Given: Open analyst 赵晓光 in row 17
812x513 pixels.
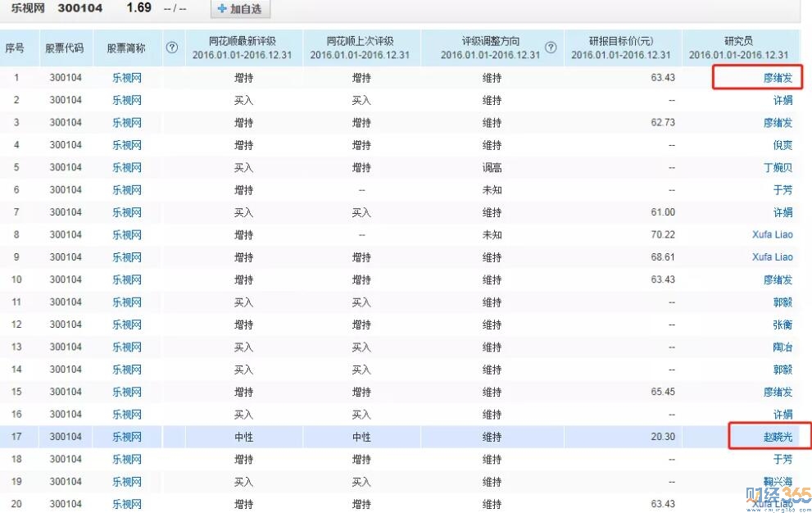Looking at the screenshot, I should 778,437.
